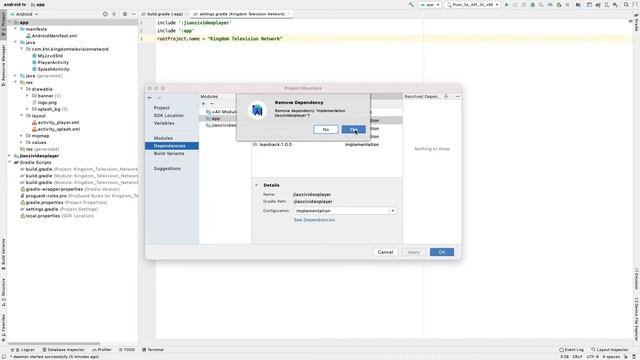This screenshot has width=640, height=360.
Task: Select the All Modules entry
Action: tap(222, 112)
